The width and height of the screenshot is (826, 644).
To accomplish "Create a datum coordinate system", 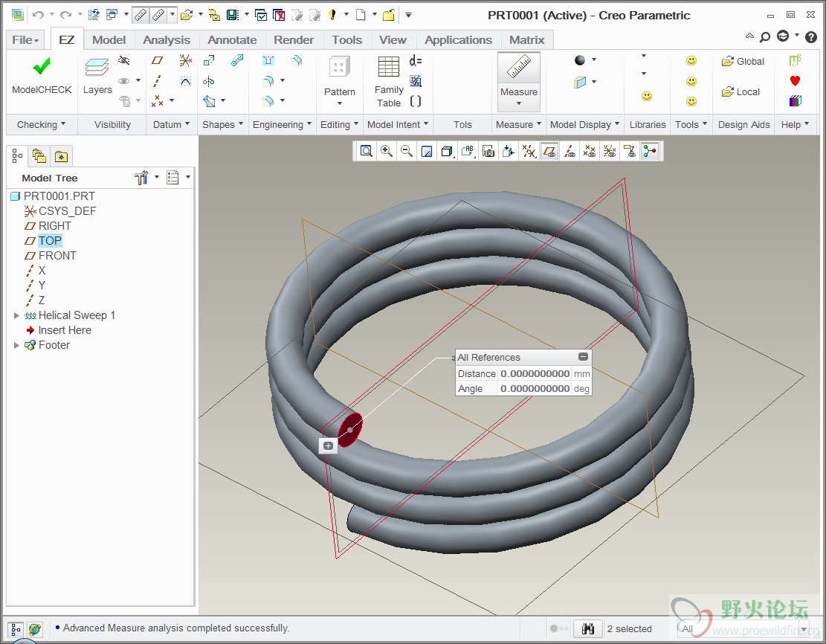I will tap(185, 60).
